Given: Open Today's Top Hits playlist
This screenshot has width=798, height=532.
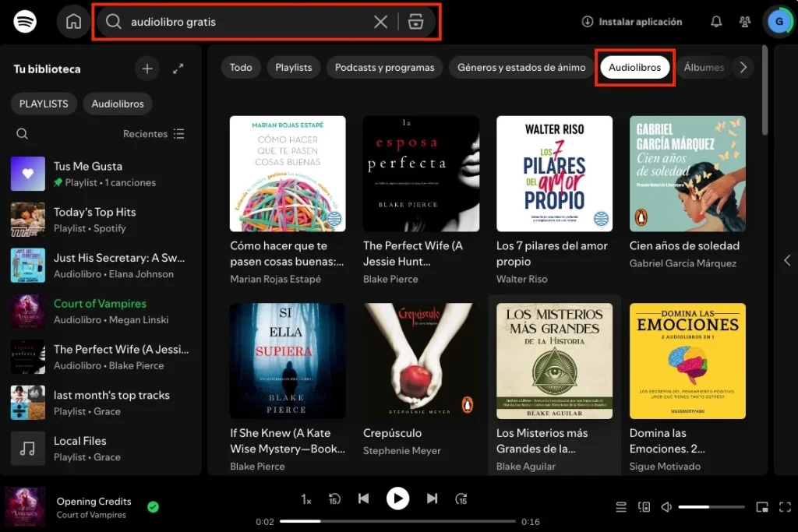Looking at the screenshot, I should (x=101, y=219).
